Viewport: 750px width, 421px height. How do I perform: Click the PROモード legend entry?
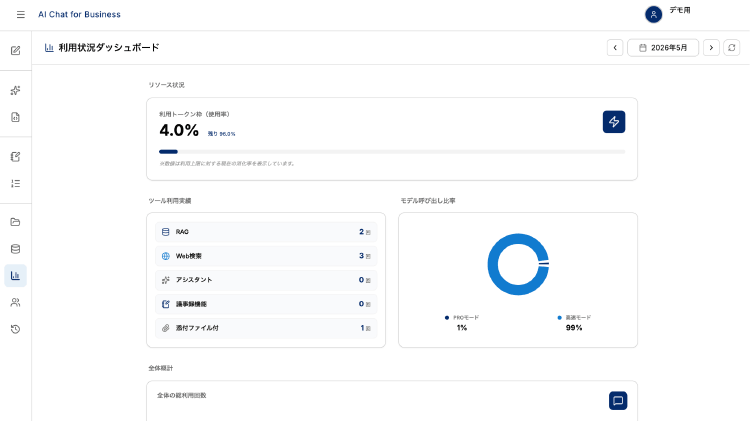[462, 318]
